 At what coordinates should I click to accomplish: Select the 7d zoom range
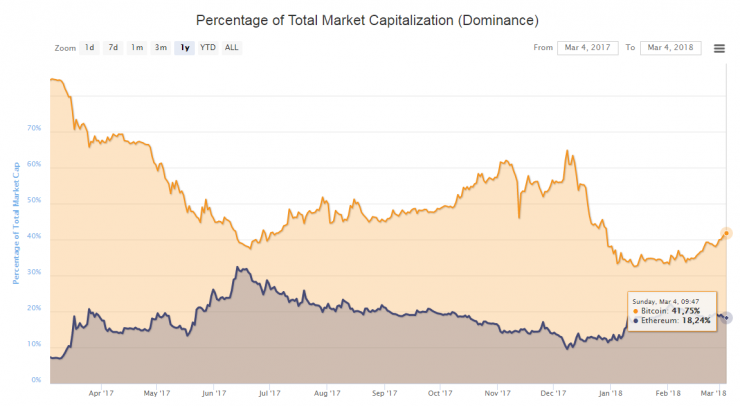pyautogui.click(x=113, y=48)
